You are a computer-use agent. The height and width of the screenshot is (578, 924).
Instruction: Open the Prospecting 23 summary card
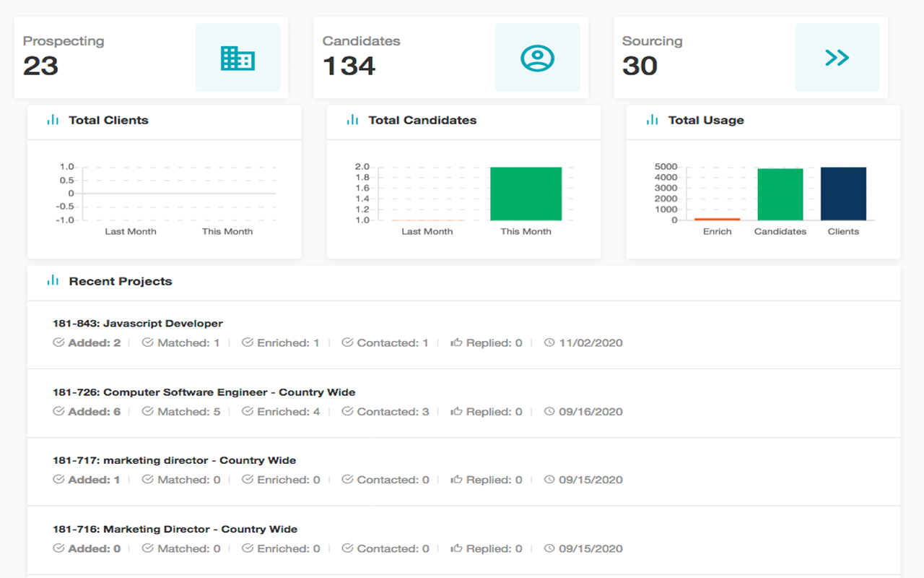[151, 58]
